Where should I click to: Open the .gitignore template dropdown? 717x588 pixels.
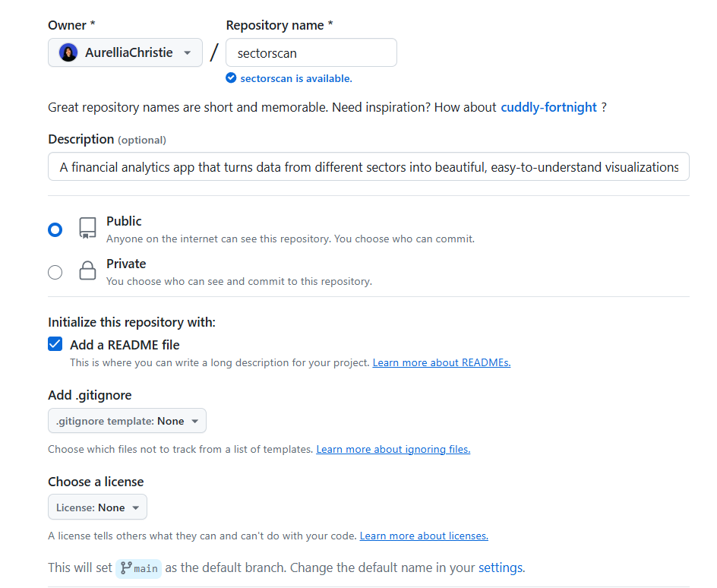click(127, 420)
